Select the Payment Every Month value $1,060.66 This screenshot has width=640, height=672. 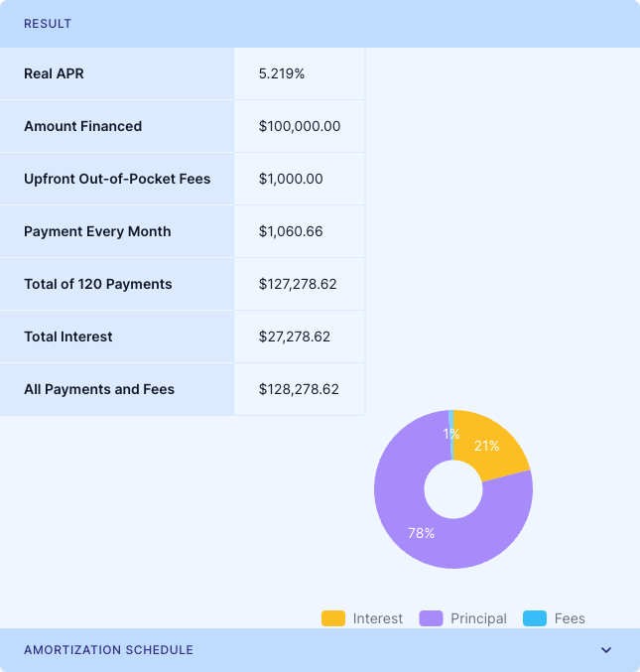point(291,231)
